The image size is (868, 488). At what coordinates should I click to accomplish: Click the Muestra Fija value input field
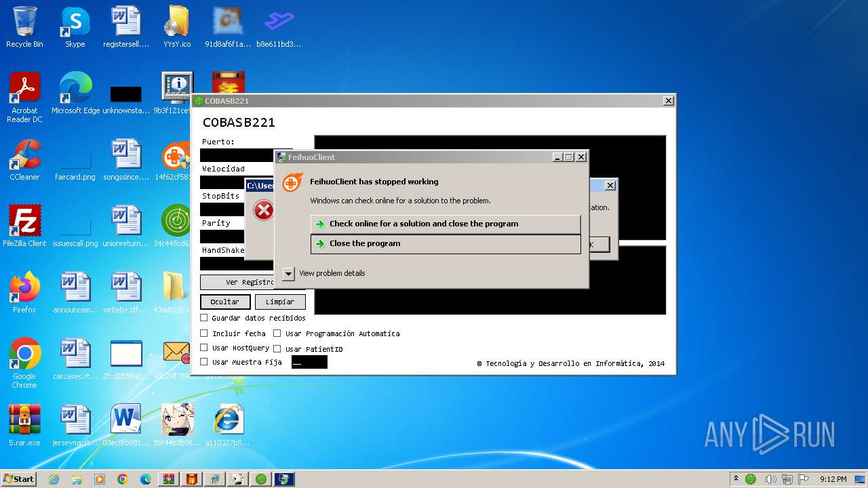309,362
